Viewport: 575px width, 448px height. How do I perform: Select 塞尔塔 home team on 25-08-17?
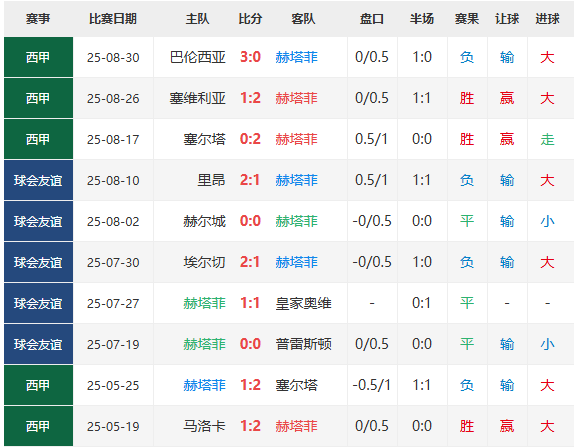pyautogui.click(x=204, y=139)
